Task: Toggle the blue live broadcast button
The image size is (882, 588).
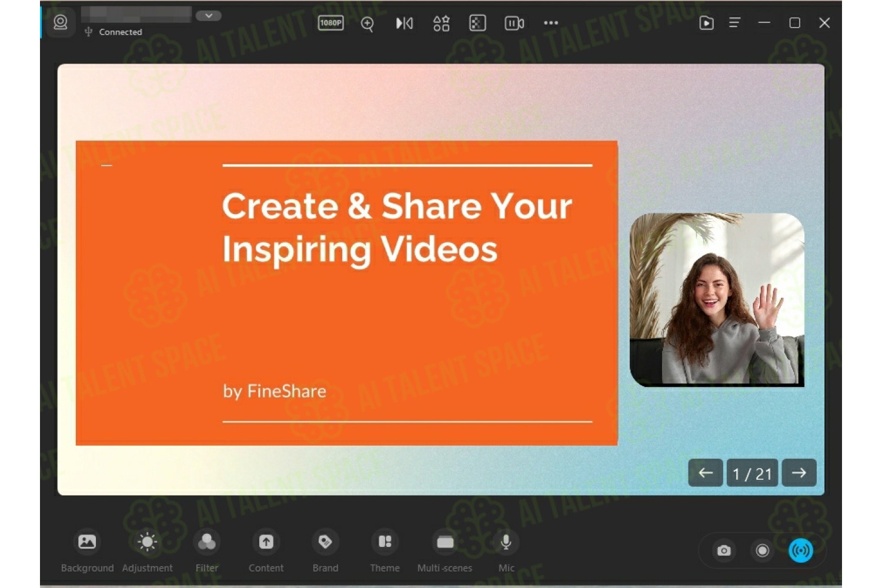Action: (800, 551)
